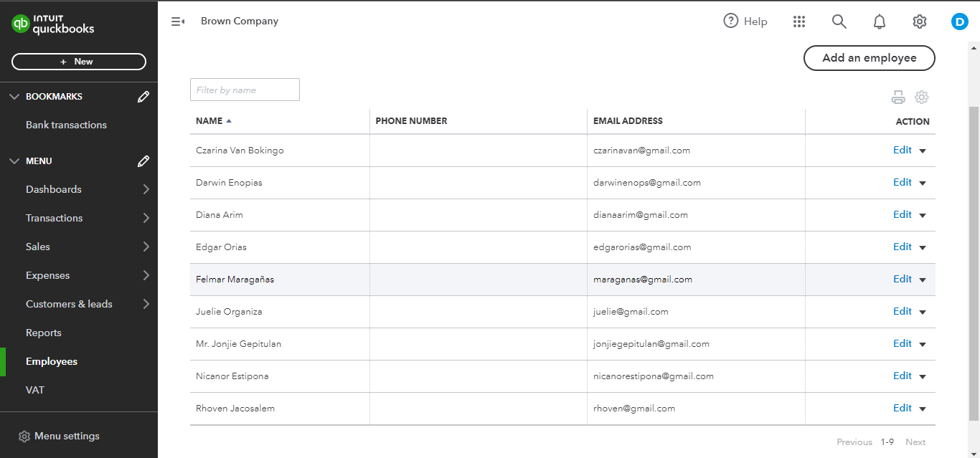Open action dropdown arrow for Rhoven Jacosalem
This screenshot has height=458, width=980.
pyautogui.click(x=923, y=409)
